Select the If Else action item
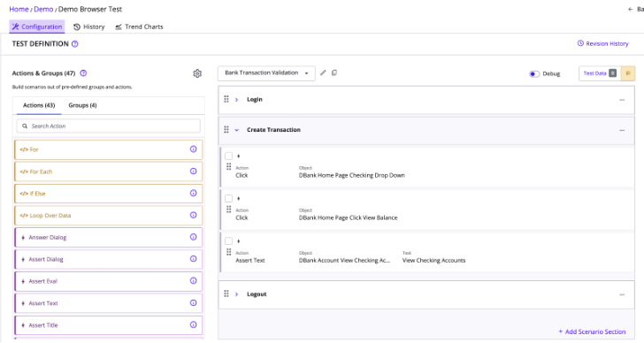 [x=109, y=194]
